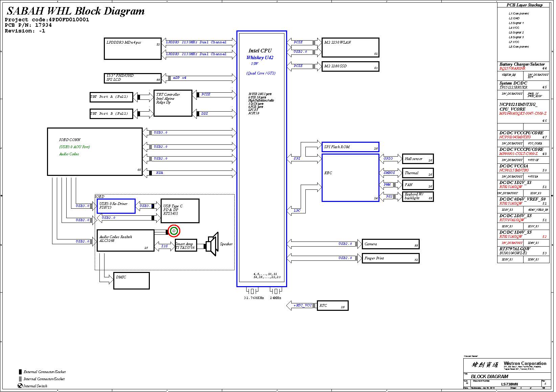Click the TBT Port B (Full) box
The image size is (556, 392).
(x=111, y=114)
